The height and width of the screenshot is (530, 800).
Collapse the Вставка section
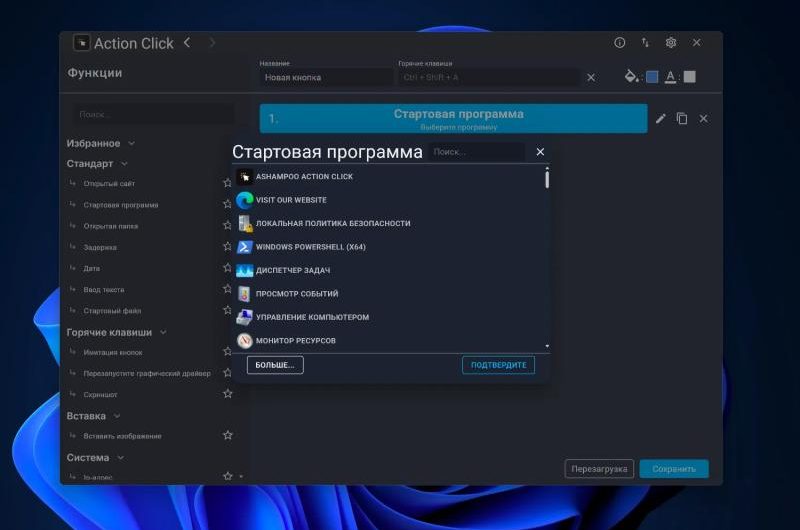point(117,416)
